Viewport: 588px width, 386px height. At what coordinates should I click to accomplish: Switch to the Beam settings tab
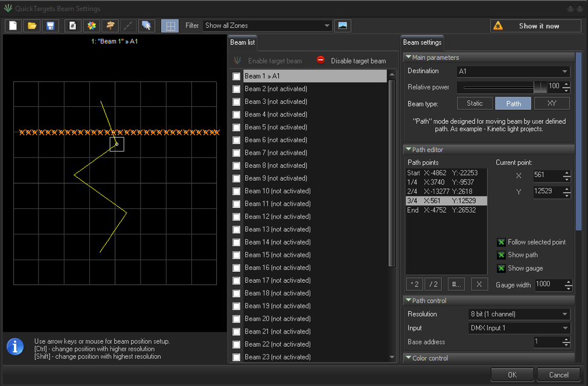[423, 43]
